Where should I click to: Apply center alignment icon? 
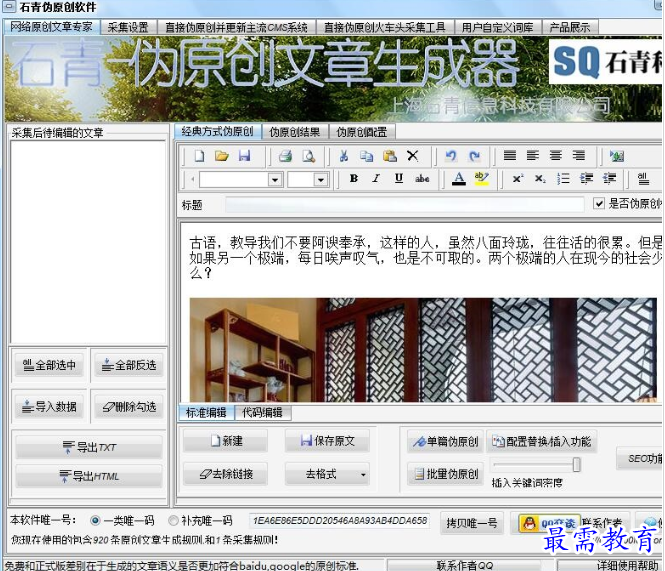[556, 155]
